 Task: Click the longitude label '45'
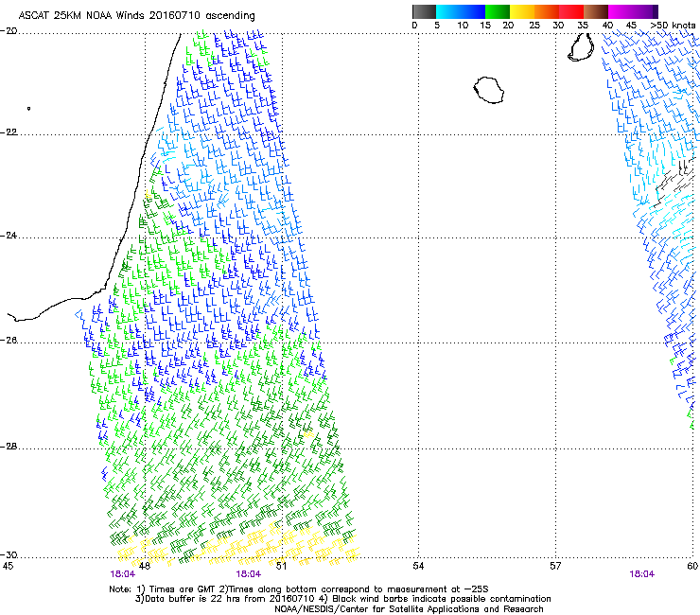pos(8,567)
